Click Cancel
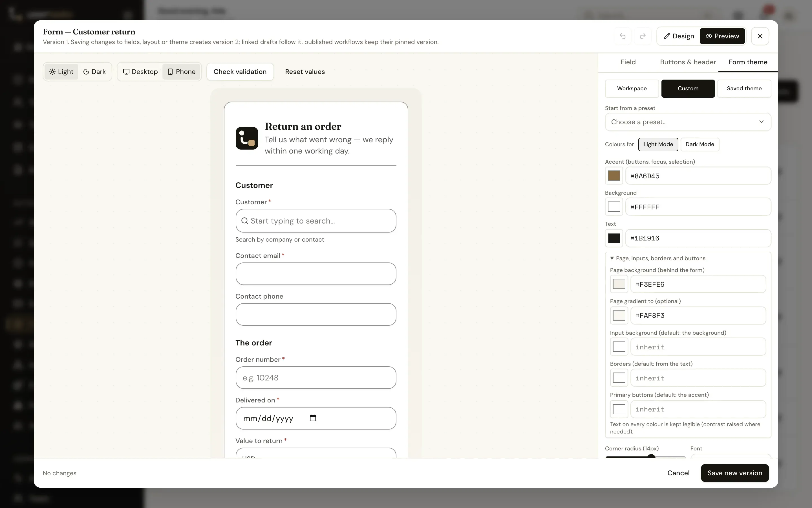This screenshot has height=508, width=812. tap(678, 473)
